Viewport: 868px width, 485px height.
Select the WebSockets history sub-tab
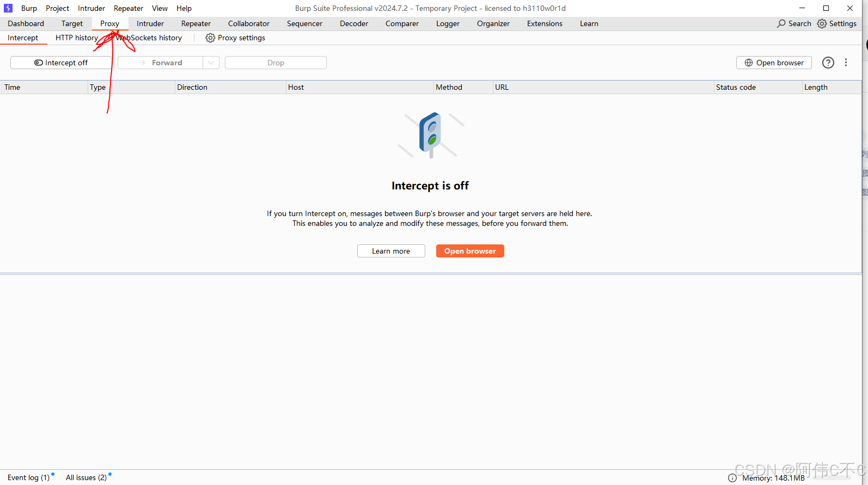[149, 38]
